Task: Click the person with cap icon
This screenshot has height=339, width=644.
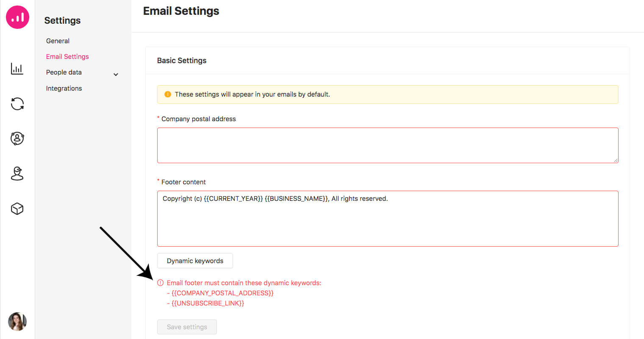Action: (17, 173)
